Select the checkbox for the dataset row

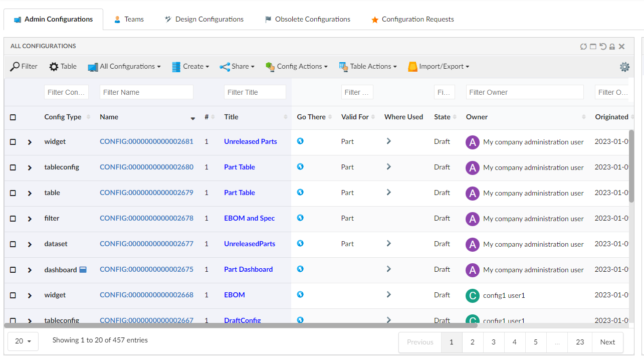[13, 244]
